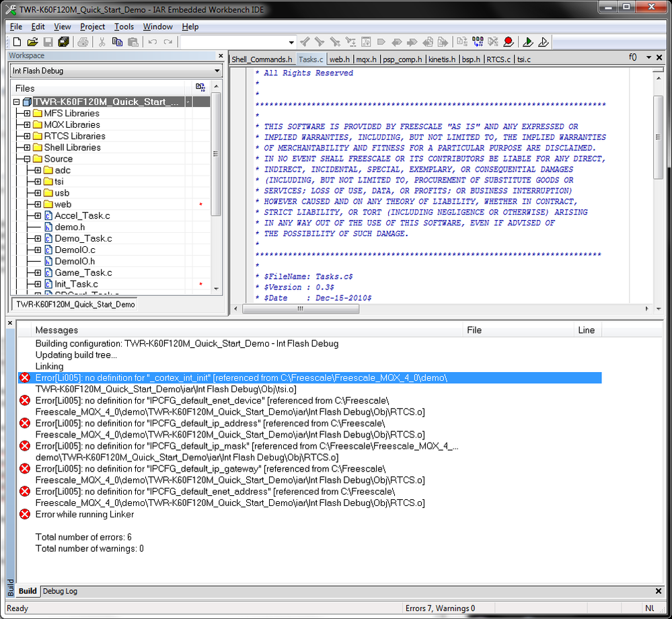
Task: Click Download and Debug green arrow
Action: point(528,42)
